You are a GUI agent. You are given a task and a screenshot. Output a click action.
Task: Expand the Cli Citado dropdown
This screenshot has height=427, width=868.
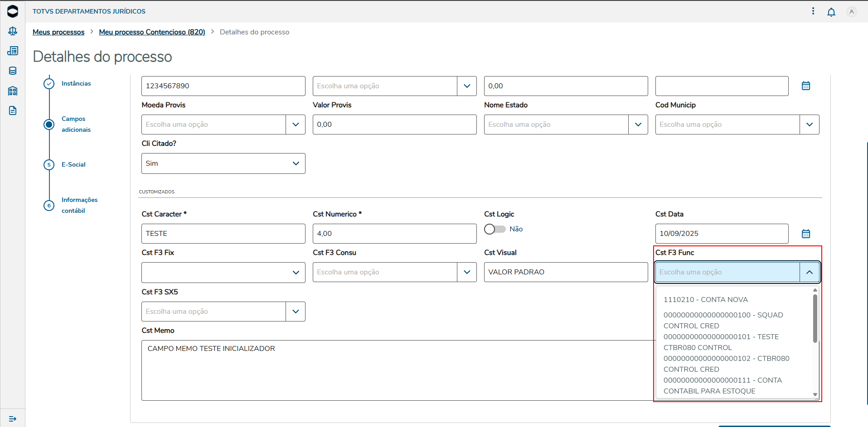click(296, 163)
